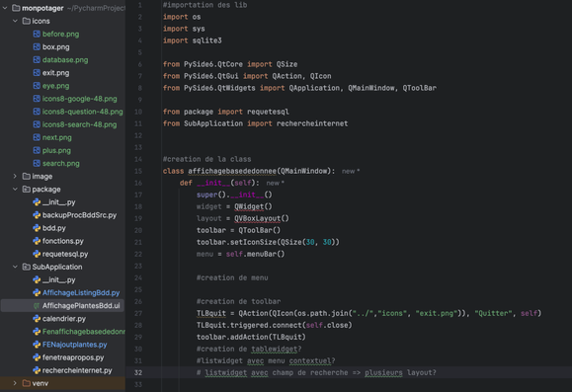Open rechercheinternet.py file
Screen dimensions: 572x392
pyautogui.click(x=77, y=370)
